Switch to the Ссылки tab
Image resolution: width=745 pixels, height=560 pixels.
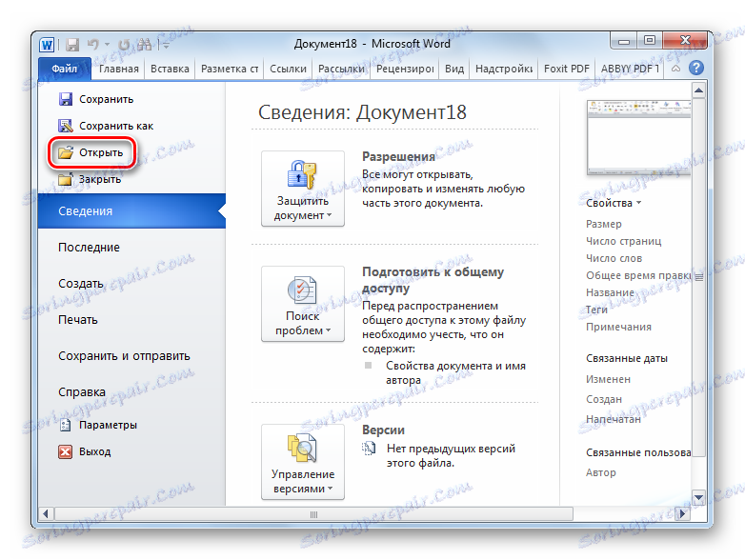(x=288, y=69)
